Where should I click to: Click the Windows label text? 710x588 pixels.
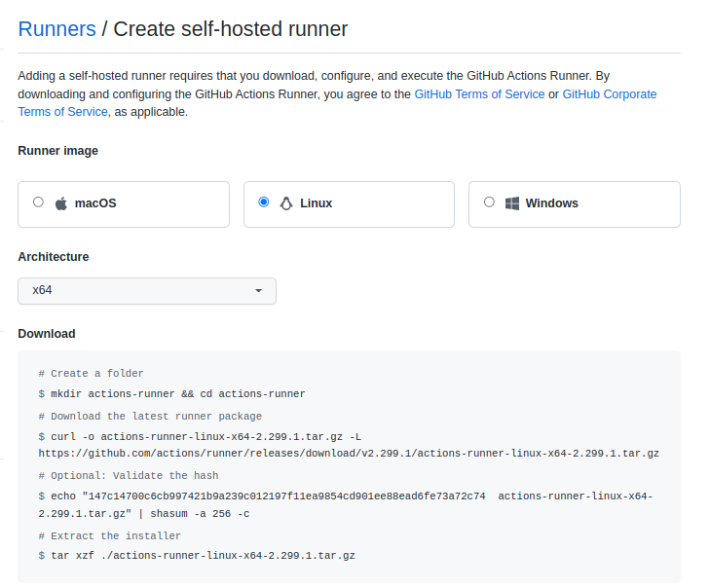551,203
